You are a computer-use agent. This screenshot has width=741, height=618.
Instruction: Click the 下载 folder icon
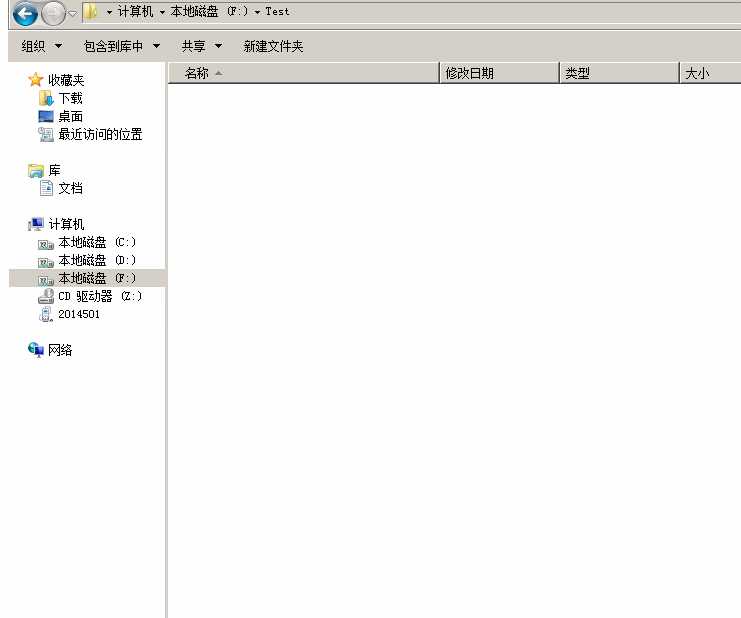pyautogui.click(x=46, y=98)
